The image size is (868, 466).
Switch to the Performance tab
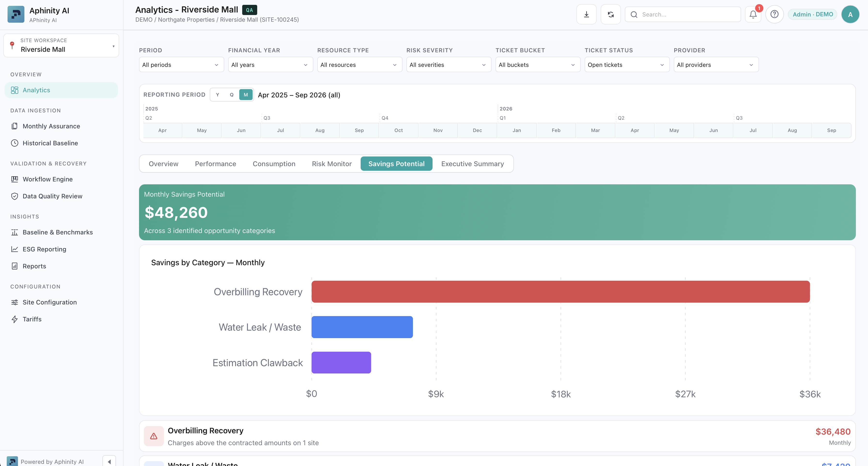point(216,164)
